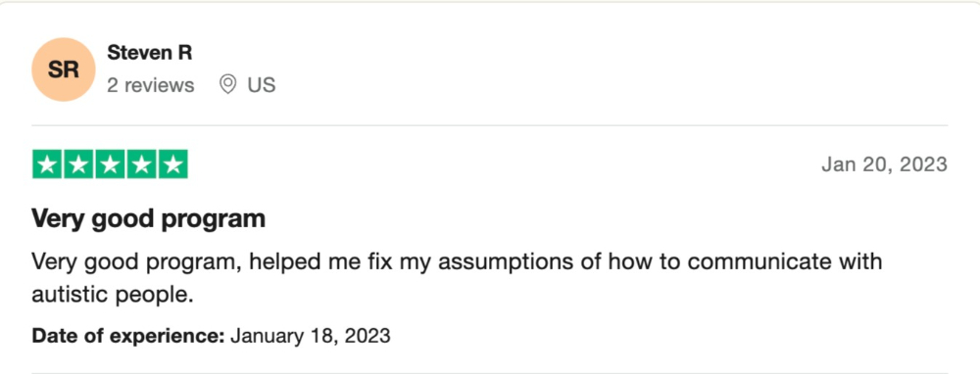Click the first green rating star

47,164
